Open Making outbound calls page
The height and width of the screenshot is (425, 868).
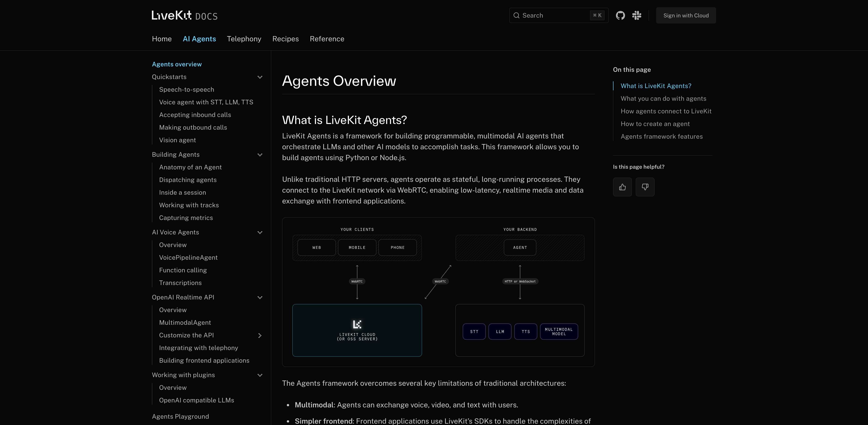[x=193, y=128]
